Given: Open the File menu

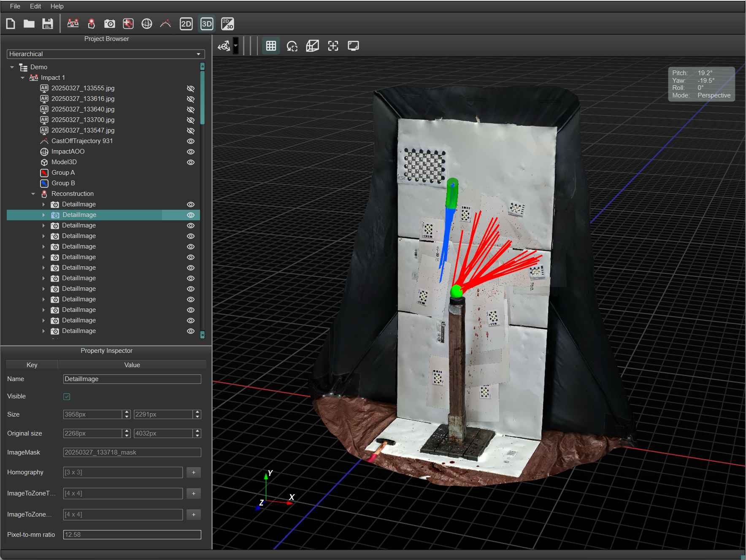Looking at the screenshot, I should click(15, 6).
